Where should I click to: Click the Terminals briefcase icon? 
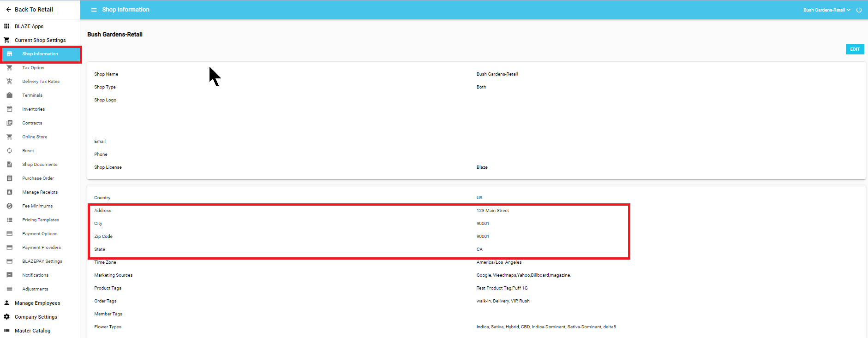coord(9,95)
